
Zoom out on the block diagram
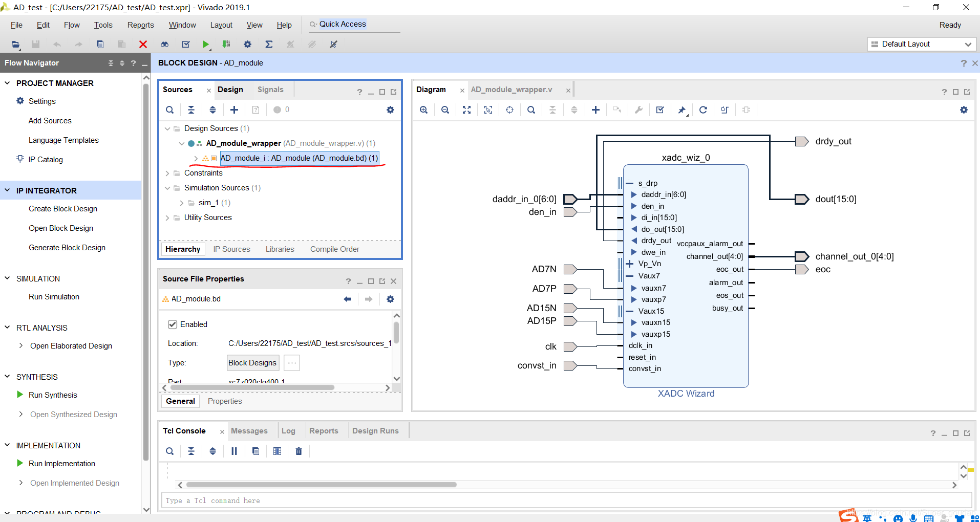445,110
